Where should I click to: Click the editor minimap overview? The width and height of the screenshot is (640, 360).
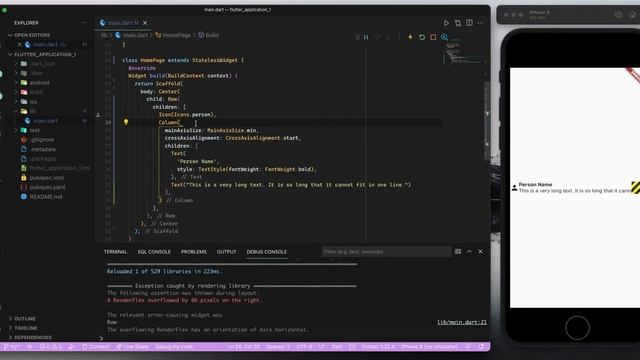(x=463, y=52)
